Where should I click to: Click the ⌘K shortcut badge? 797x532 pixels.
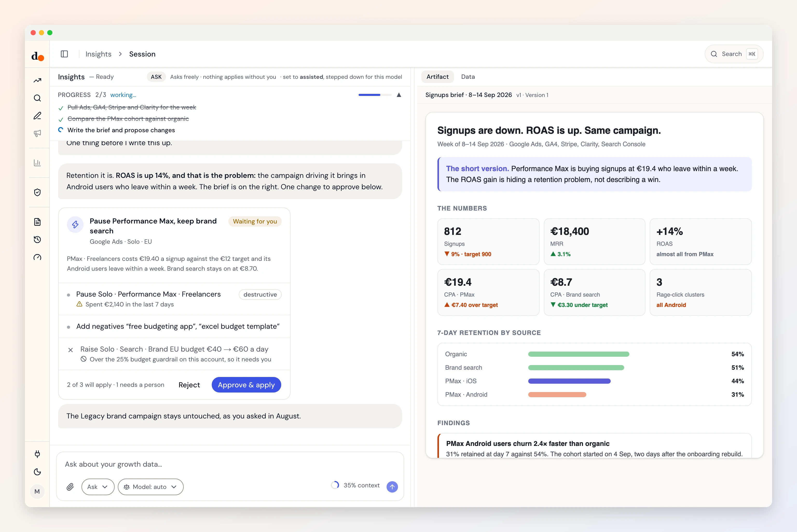[752, 54]
